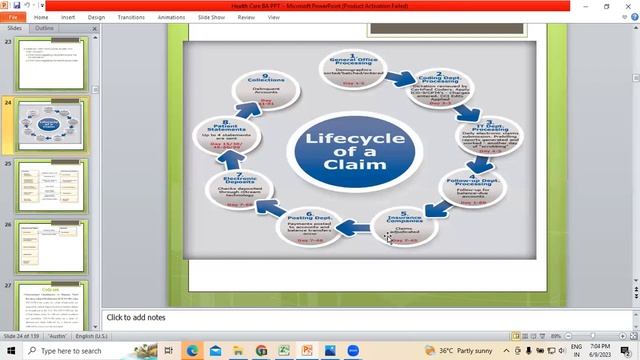
Task: Switch to Normal view icon
Action: (516, 336)
